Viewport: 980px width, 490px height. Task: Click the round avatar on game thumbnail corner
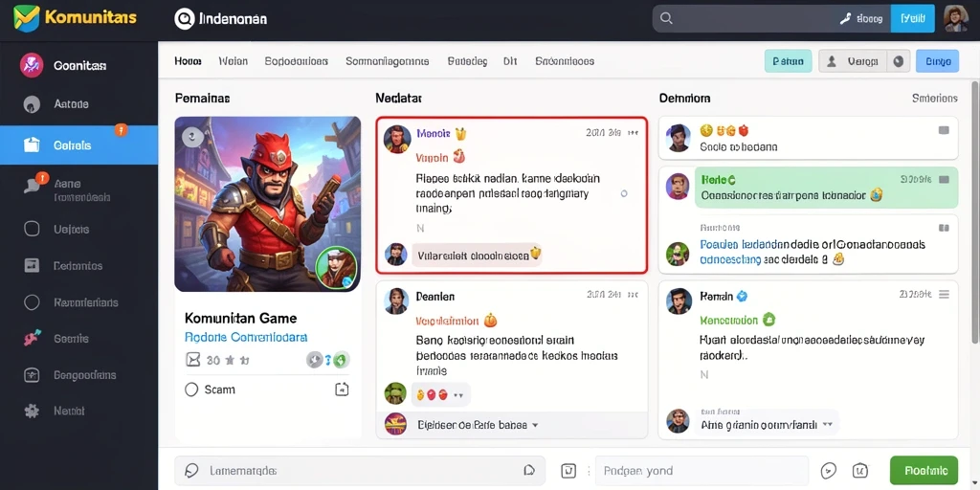(336, 267)
